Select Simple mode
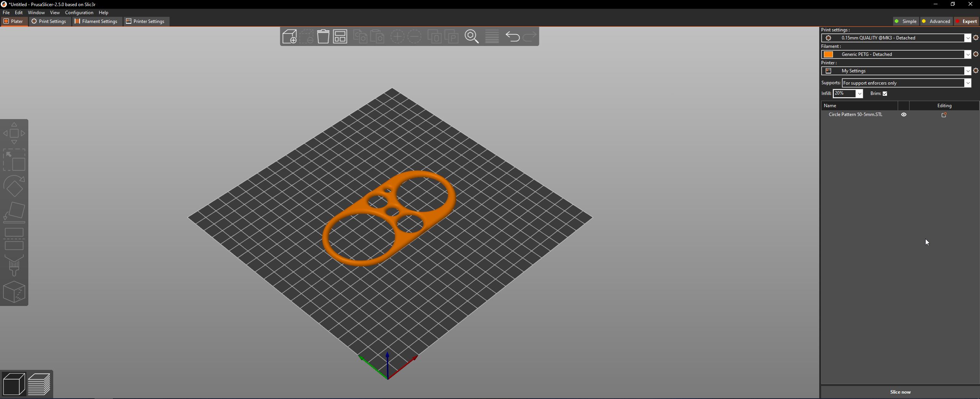 tap(906, 21)
